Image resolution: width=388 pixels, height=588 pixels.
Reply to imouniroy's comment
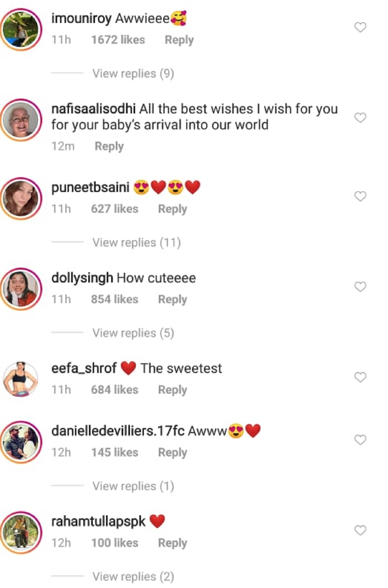[179, 40]
